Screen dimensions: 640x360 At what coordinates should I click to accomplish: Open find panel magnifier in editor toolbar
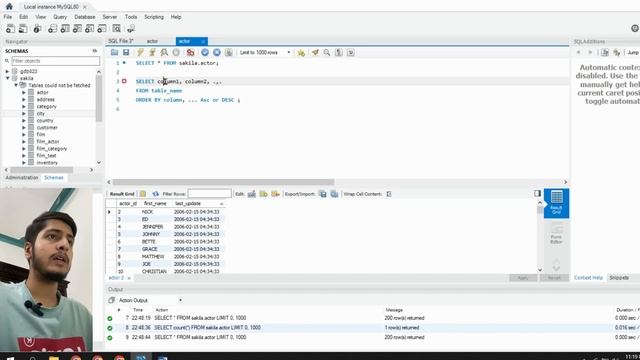[x=327, y=52]
